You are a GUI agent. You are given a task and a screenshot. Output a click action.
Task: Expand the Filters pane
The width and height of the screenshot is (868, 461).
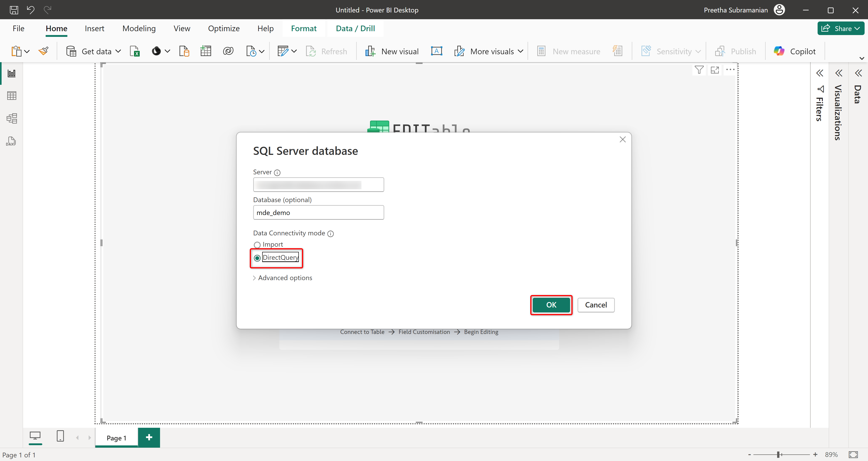tap(819, 73)
